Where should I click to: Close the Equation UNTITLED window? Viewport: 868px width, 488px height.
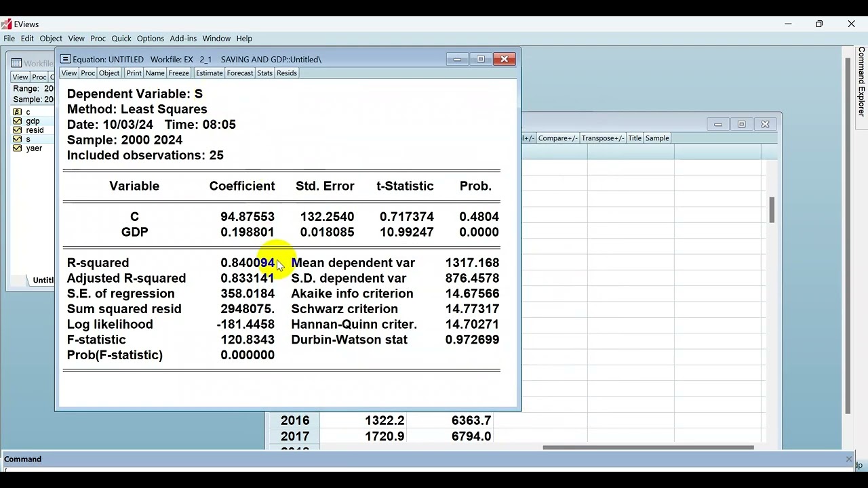tap(505, 59)
